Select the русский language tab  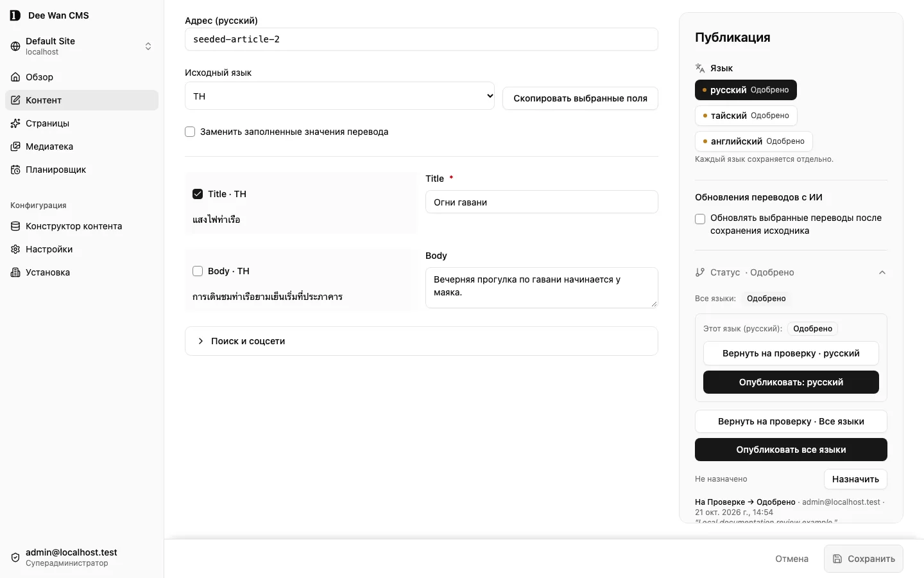[746, 90]
